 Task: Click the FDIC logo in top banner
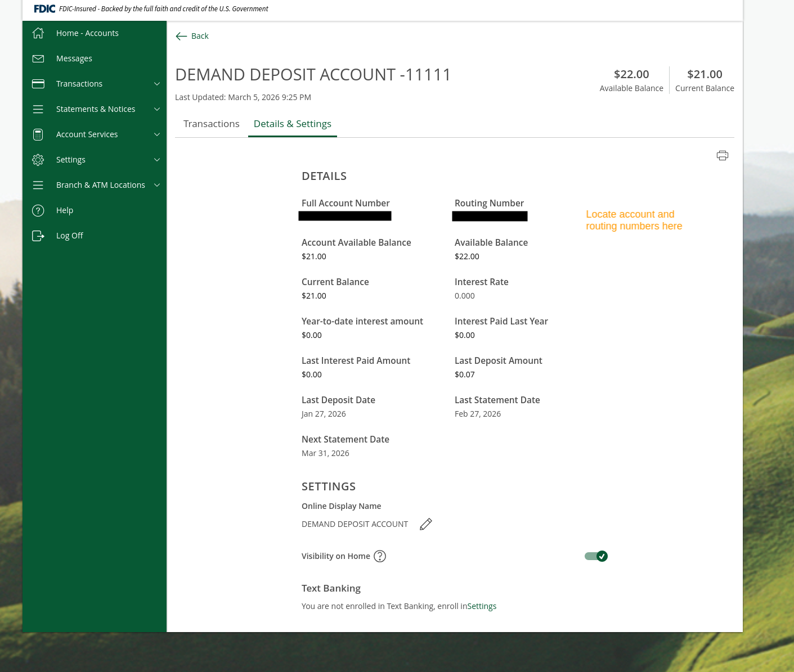click(x=44, y=9)
